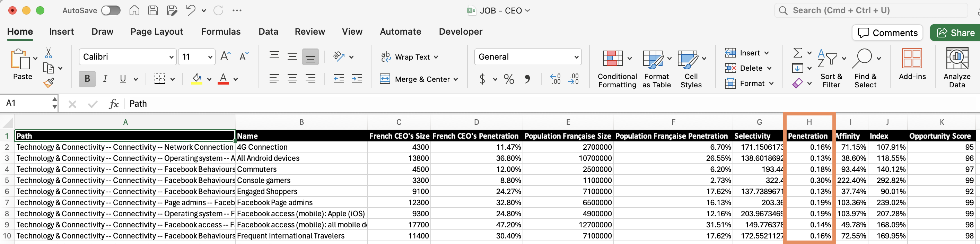Click the Insert Function fx icon

coord(114,104)
